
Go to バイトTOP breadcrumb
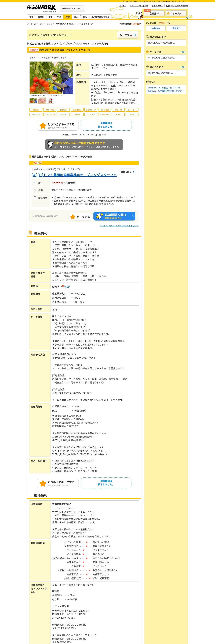(x=31, y=24)
